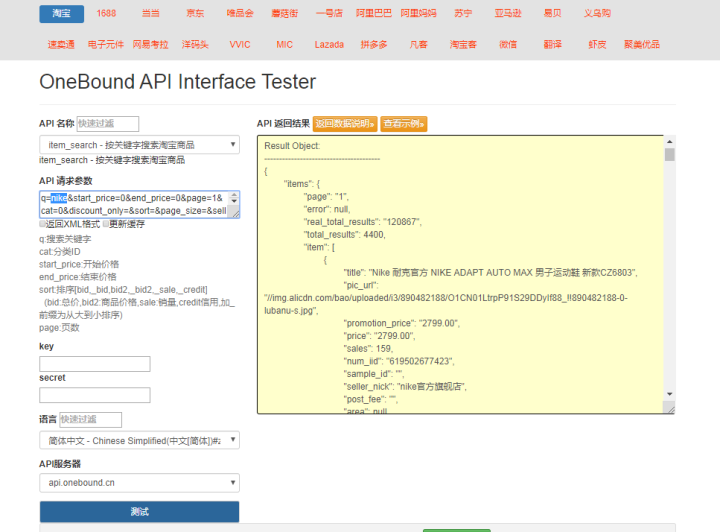Go to the Lazada tab
Screen dimensions: 720x532
329,44
